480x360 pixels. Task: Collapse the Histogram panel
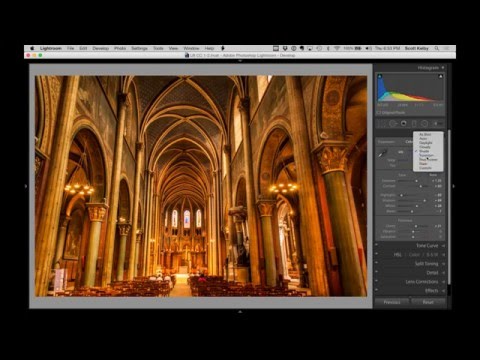tap(443, 68)
